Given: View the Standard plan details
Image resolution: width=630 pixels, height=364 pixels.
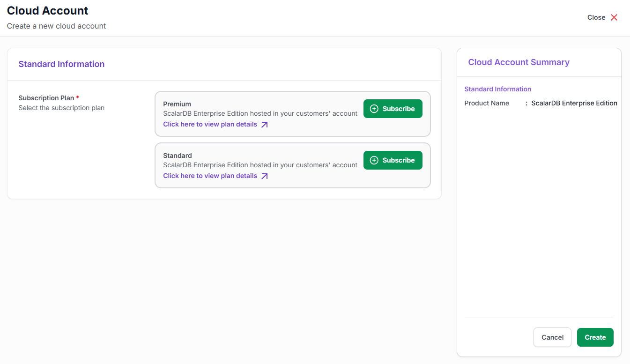Looking at the screenshot, I should coord(209,176).
